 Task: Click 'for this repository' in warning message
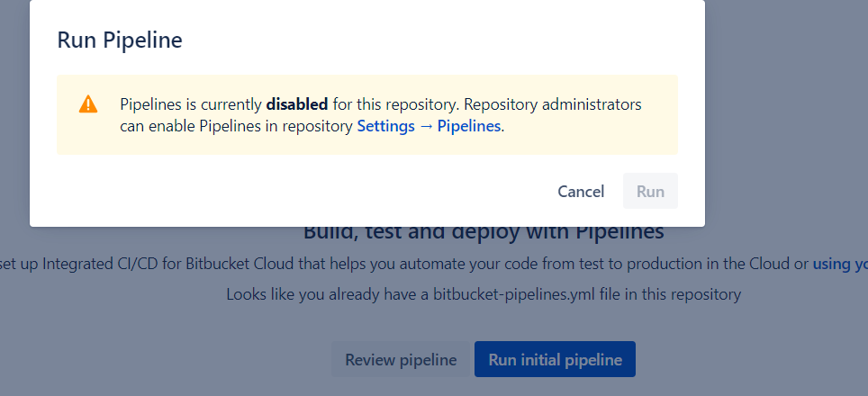pyautogui.click(x=395, y=104)
